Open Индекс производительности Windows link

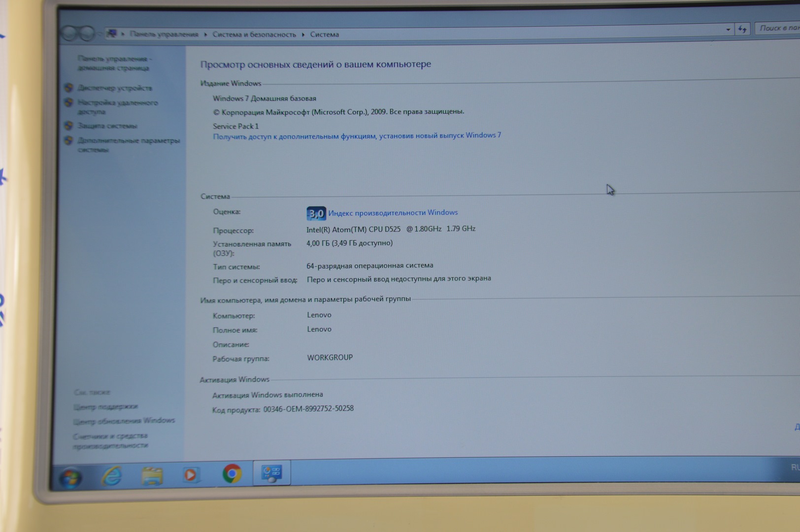[x=393, y=213]
